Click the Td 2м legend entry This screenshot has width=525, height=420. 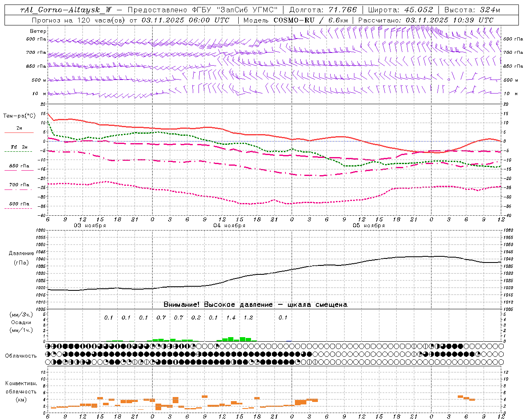pyautogui.click(x=19, y=147)
